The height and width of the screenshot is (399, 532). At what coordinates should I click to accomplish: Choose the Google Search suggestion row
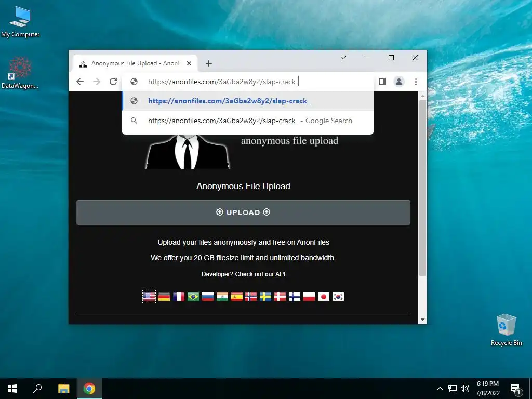[248, 121]
